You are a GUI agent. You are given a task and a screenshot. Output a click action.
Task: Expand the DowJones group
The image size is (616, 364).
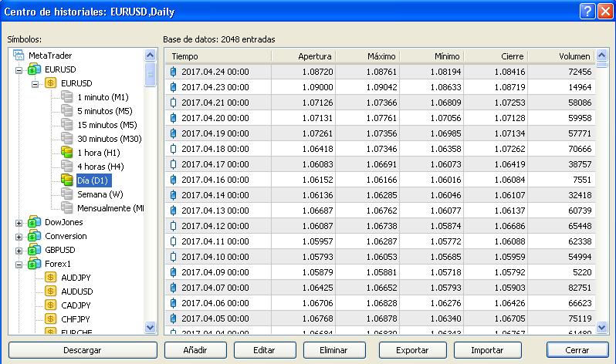19,224
